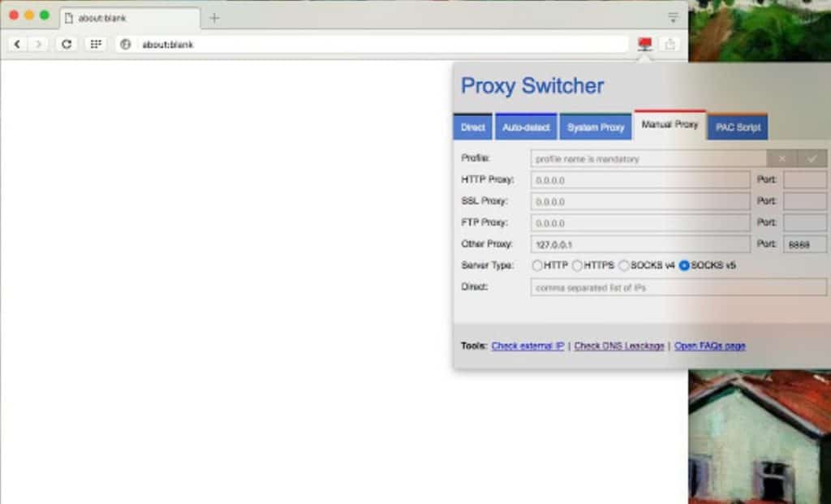Open the browser menu icon at top right

[x=672, y=16]
